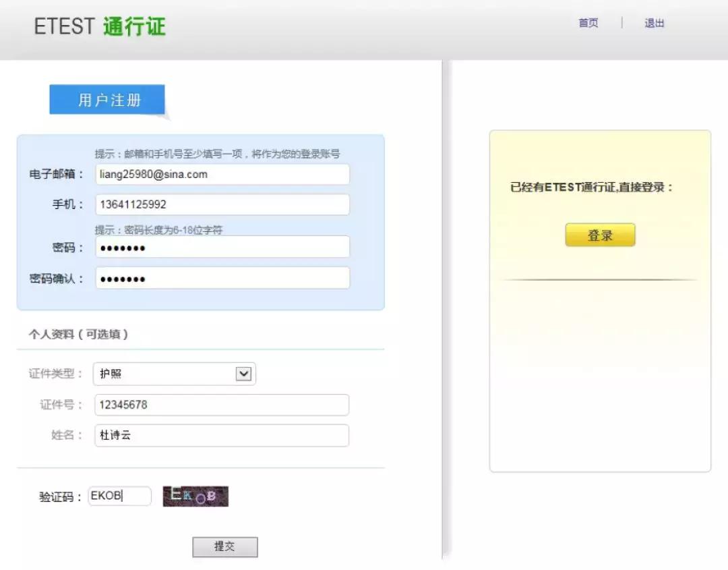Select the 手机 phone number field
This screenshot has width=728, height=570.
[222, 204]
